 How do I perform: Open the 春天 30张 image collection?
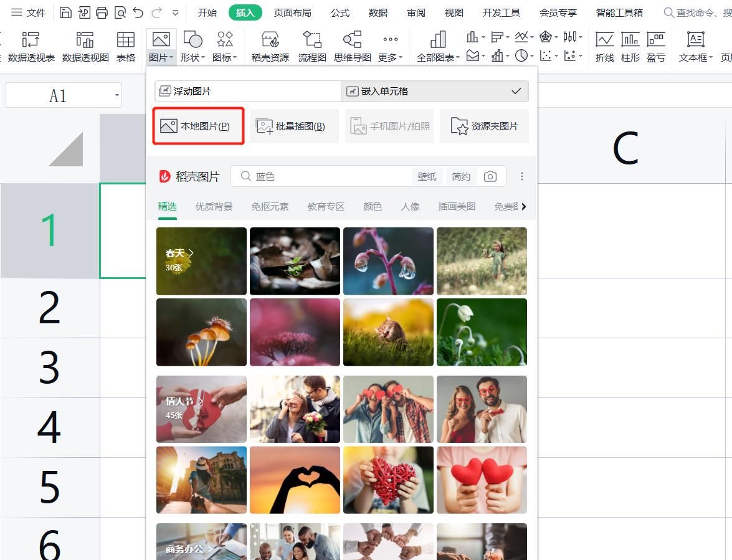[x=201, y=261]
